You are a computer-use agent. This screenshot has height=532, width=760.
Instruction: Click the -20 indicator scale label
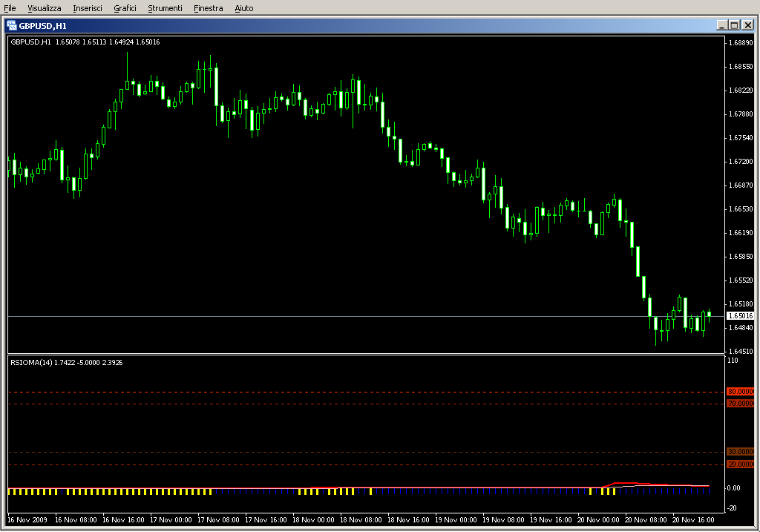(732, 508)
